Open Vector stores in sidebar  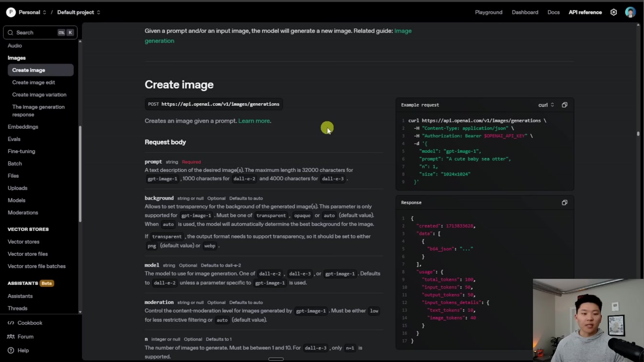(23, 242)
